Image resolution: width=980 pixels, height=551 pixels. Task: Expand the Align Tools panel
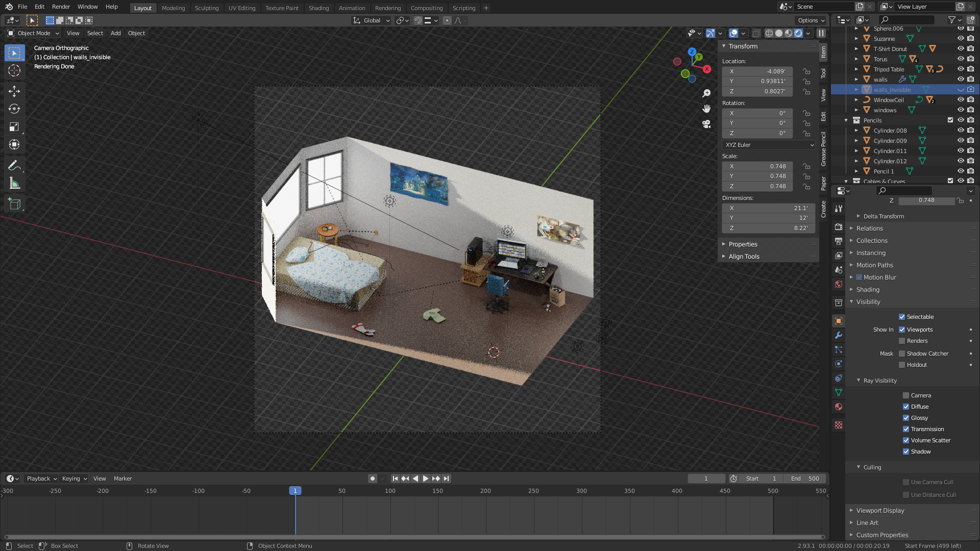coord(744,257)
